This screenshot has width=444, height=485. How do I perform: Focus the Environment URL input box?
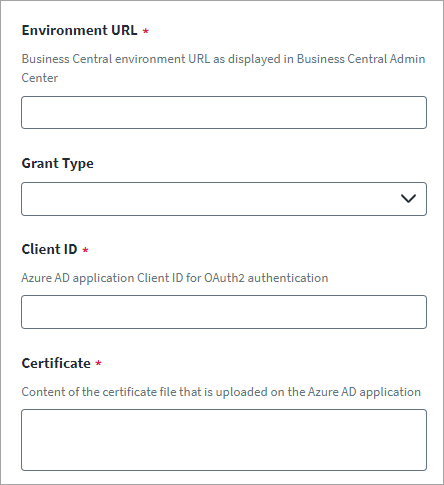pos(224,113)
